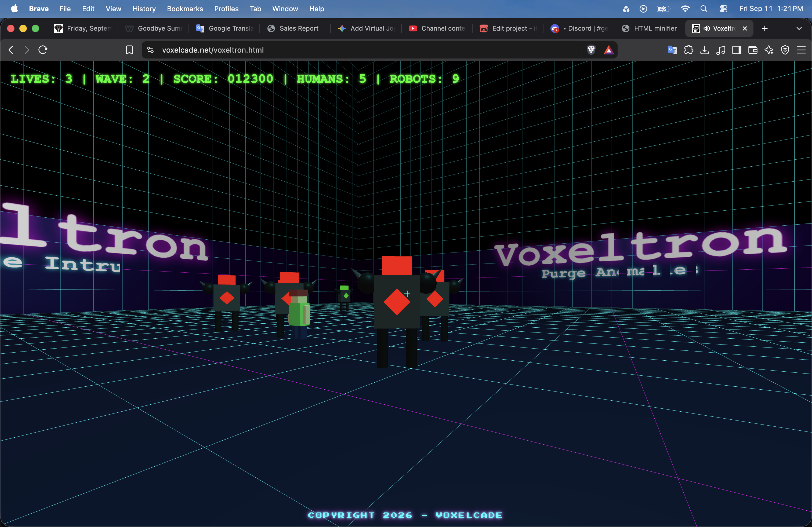
Task: Reload the Voxeltron page
Action: [x=43, y=50]
